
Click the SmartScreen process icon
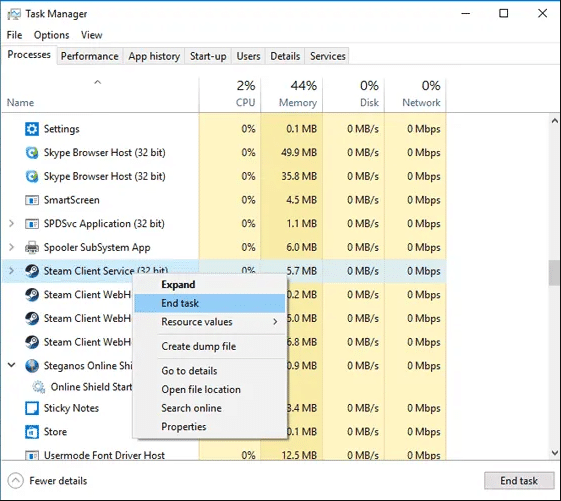click(32, 200)
